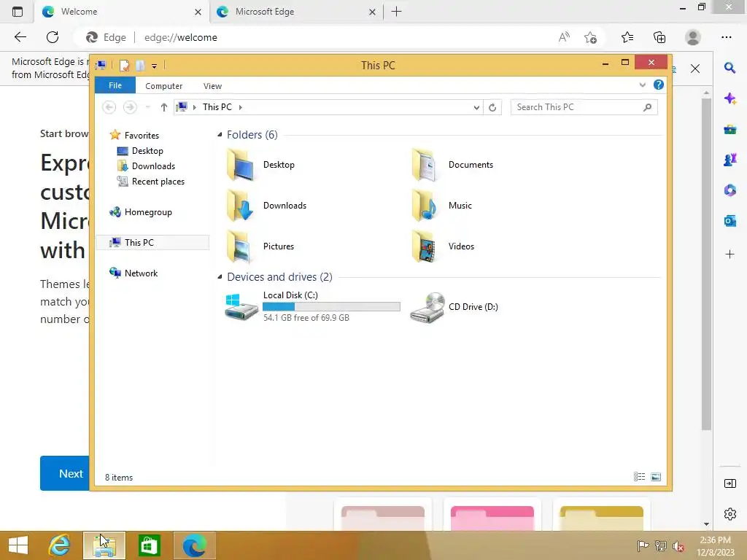Switch to the Microsoft Edge browser tab
The height and width of the screenshot is (560, 747).
(x=296, y=12)
